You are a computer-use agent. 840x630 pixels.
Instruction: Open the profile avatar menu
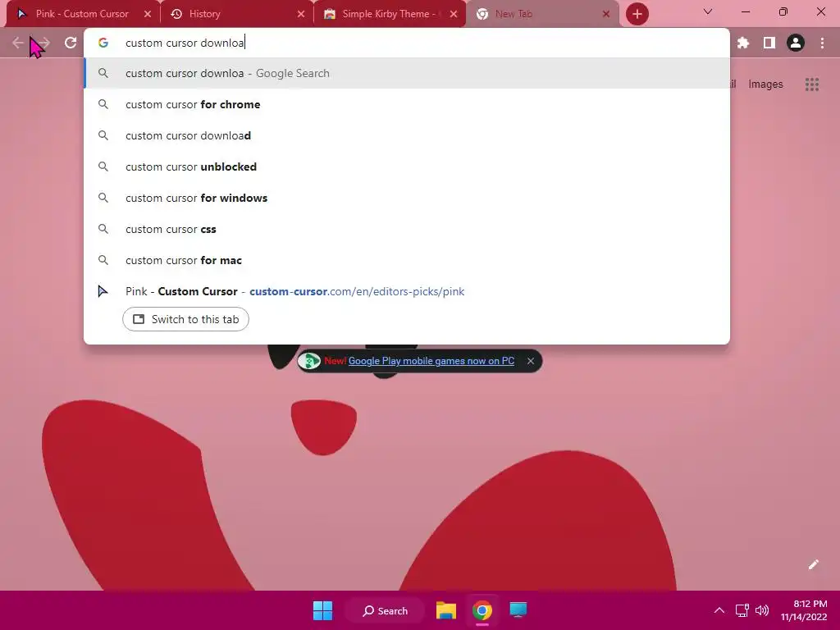(796, 43)
